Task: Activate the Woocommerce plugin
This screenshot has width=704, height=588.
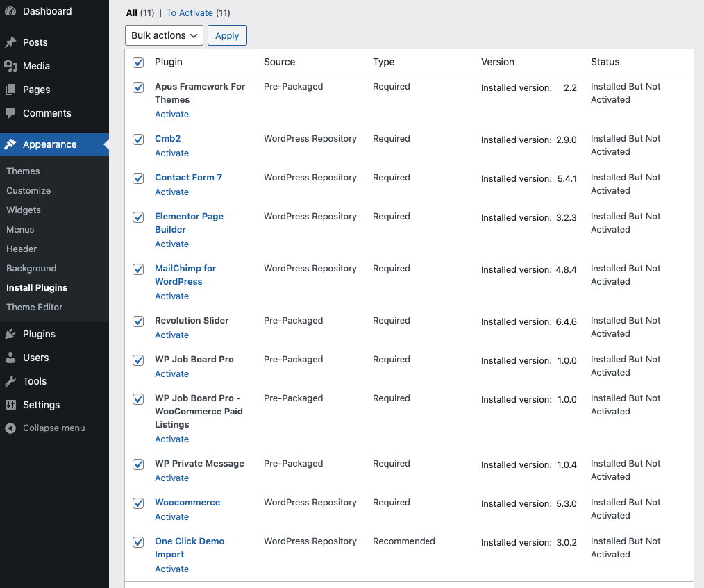Action: (171, 516)
